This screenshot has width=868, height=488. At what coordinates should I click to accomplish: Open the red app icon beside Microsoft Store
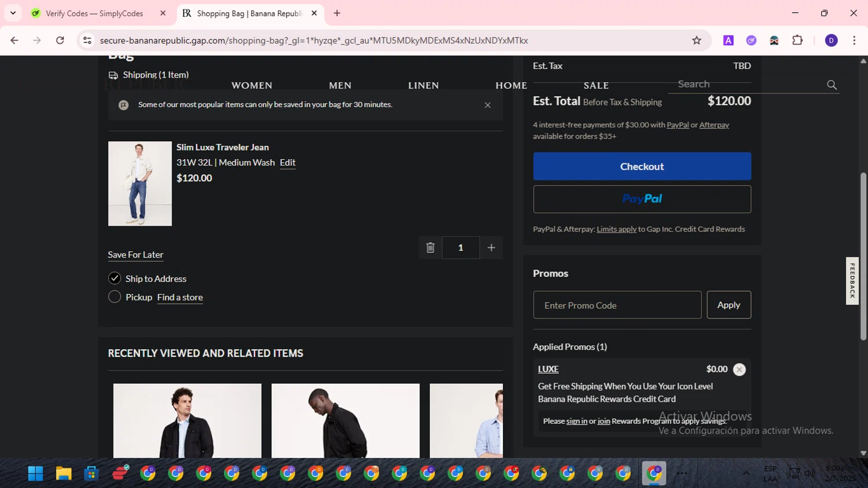tap(120, 474)
